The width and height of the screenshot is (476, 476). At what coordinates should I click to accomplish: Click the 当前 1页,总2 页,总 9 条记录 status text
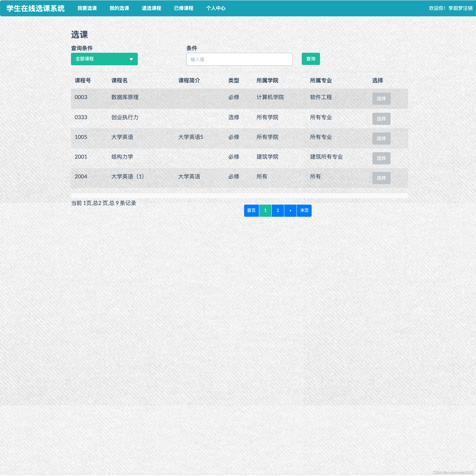(103, 203)
